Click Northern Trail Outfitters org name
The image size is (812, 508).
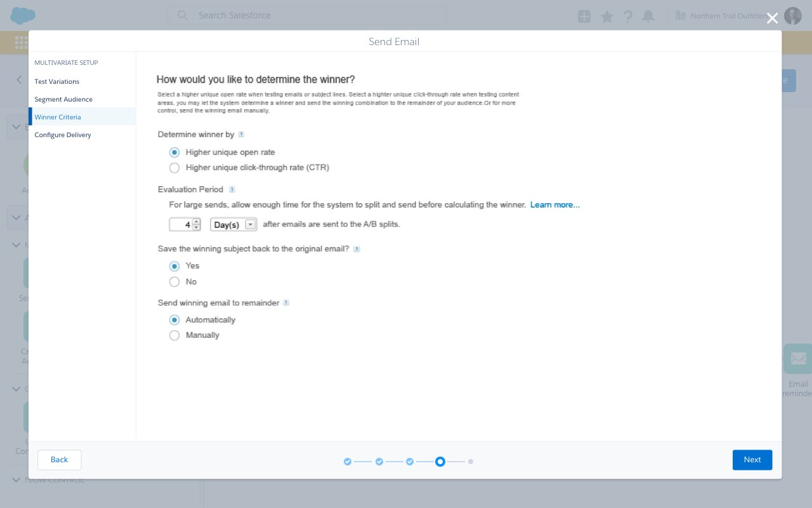point(729,16)
